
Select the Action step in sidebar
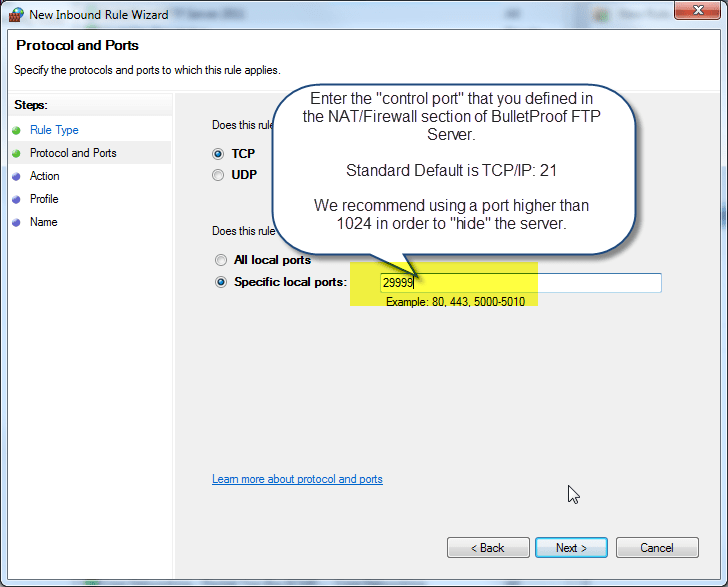45,176
